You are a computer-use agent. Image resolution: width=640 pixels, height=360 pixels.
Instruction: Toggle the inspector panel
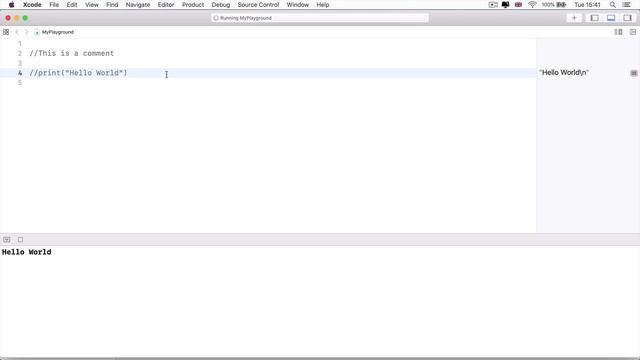click(627, 18)
